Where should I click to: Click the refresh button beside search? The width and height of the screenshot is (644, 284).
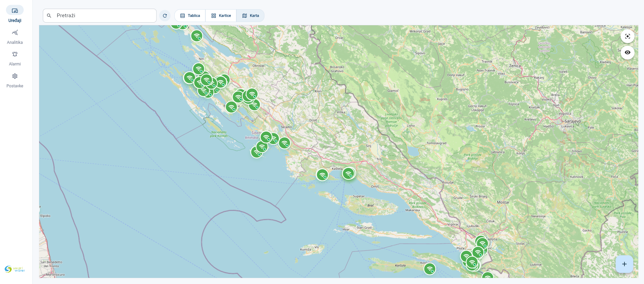pyautogui.click(x=165, y=16)
